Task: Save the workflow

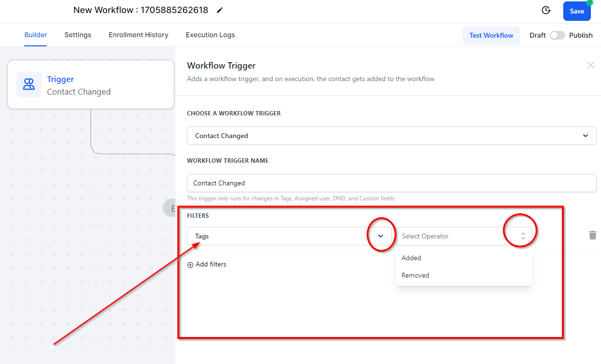Action: pos(577,11)
